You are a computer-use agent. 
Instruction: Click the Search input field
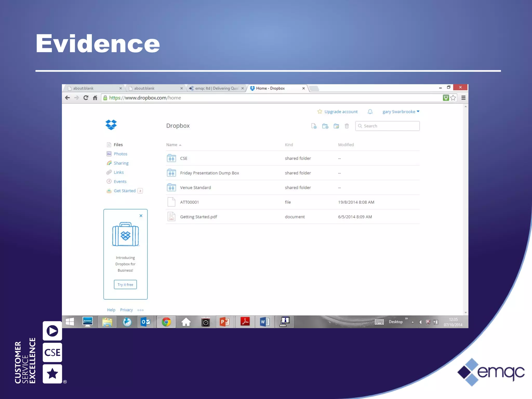tap(387, 126)
